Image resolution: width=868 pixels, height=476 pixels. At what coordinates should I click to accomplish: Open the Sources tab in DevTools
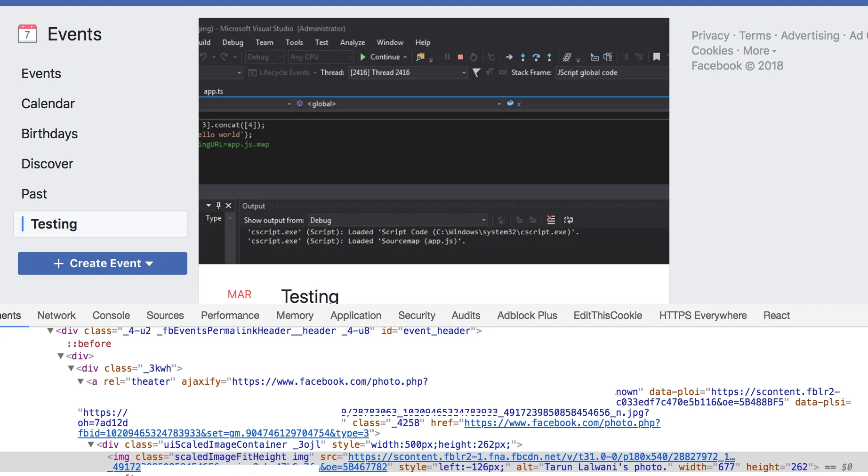pyautogui.click(x=165, y=316)
